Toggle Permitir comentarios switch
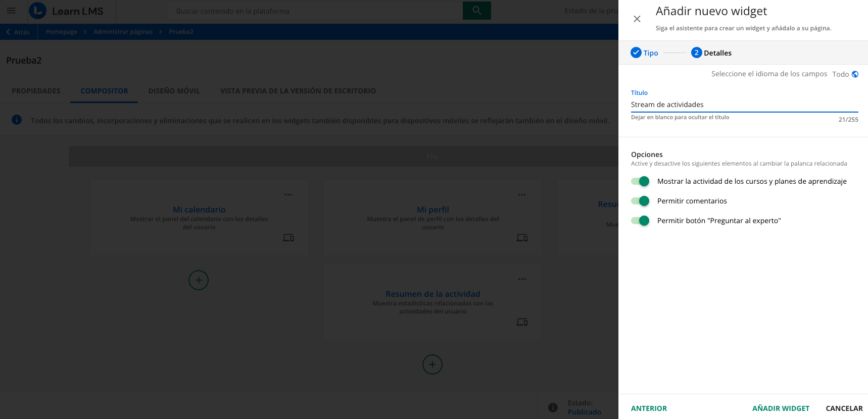868x419 pixels. pyautogui.click(x=640, y=201)
